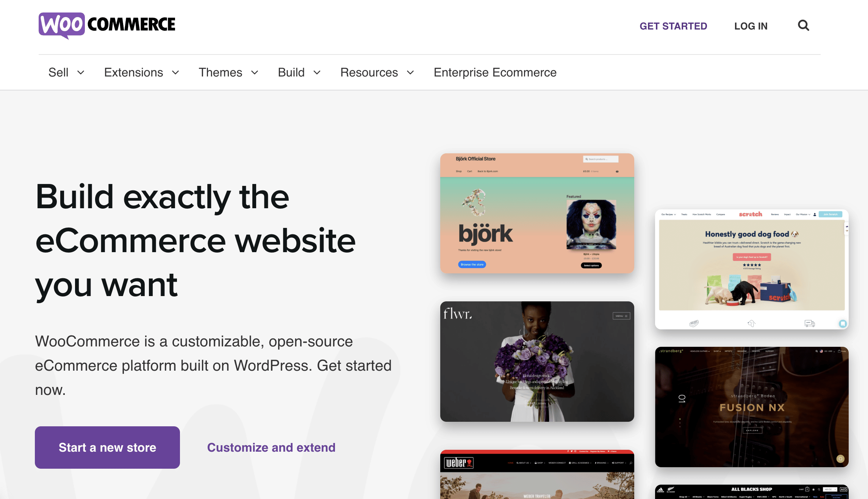Click the search icon in the navbar
Image resolution: width=868 pixels, height=499 pixels.
pos(802,25)
